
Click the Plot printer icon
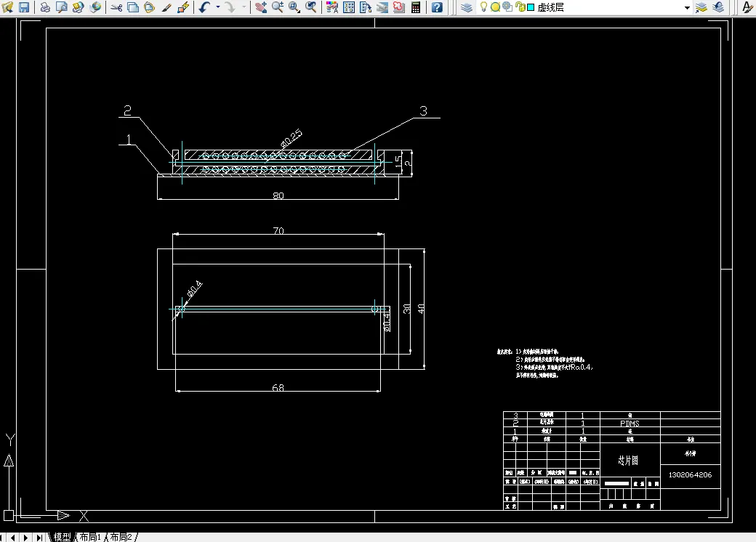45,7
